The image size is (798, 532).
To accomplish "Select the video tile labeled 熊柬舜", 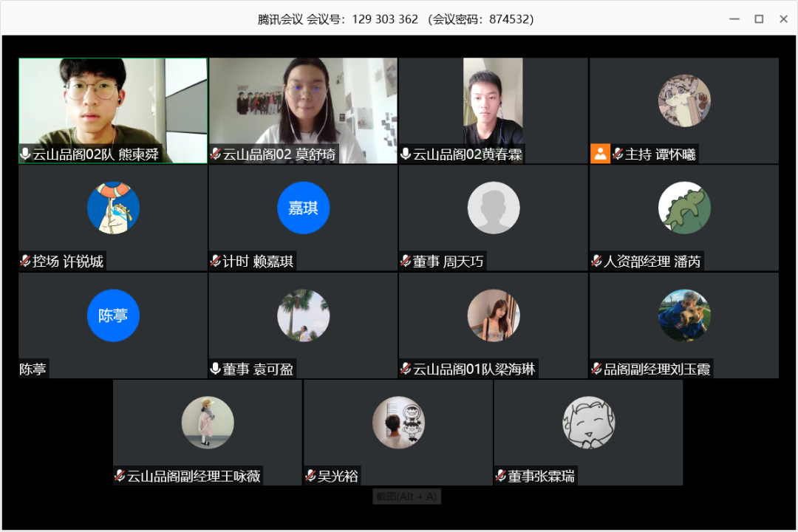I will (113, 103).
